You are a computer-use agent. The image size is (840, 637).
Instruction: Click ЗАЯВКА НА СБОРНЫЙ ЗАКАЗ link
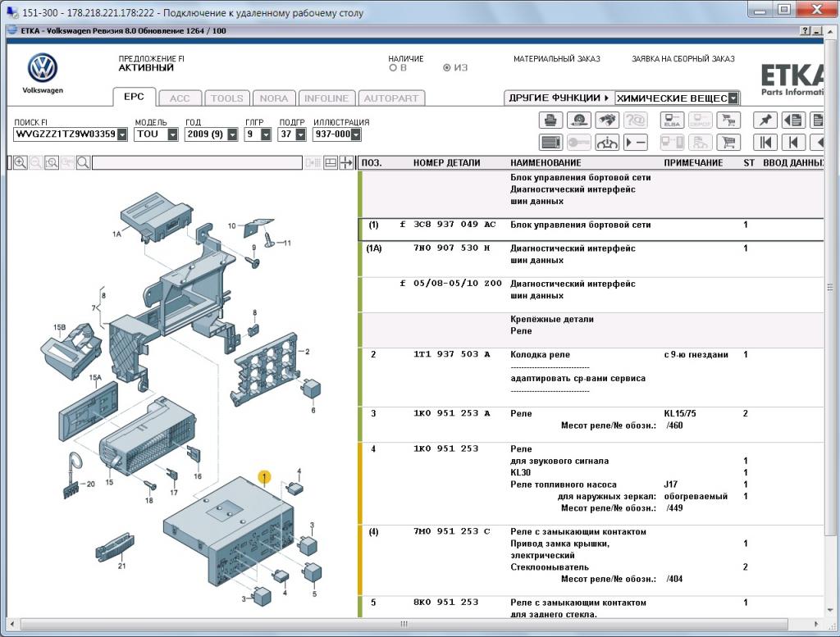click(683, 59)
